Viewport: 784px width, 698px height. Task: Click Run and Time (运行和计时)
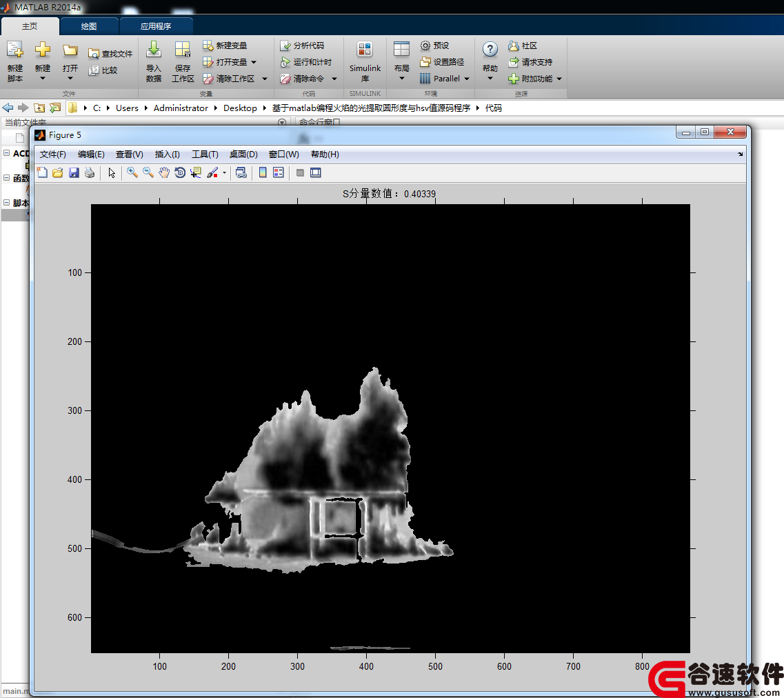(306, 62)
